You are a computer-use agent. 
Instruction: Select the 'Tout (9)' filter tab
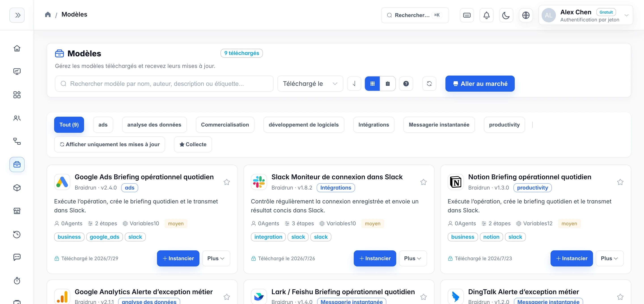[x=69, y=125]
